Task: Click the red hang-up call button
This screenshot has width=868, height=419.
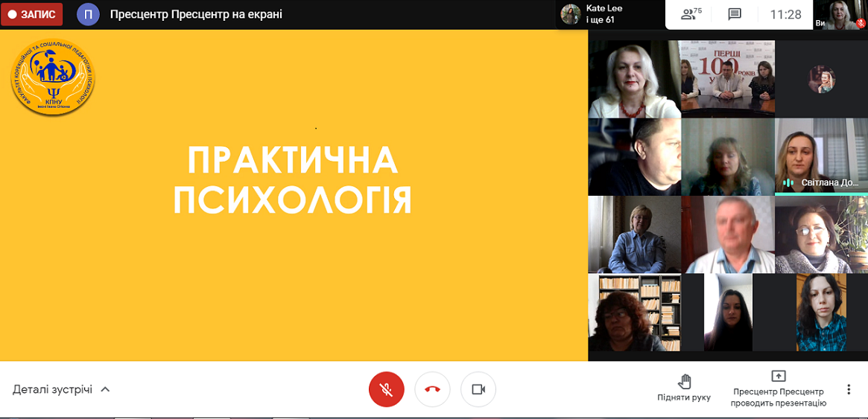Action: tap(432, 389)
